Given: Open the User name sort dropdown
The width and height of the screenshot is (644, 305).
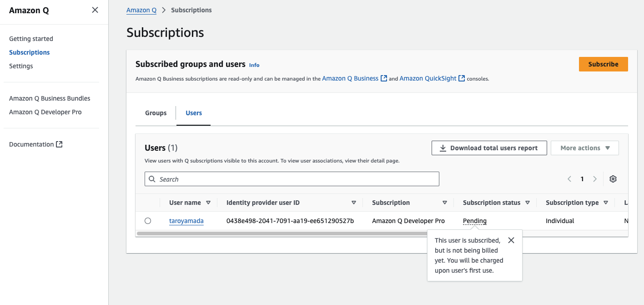Looking at the screenshot, I should [208, 202].
